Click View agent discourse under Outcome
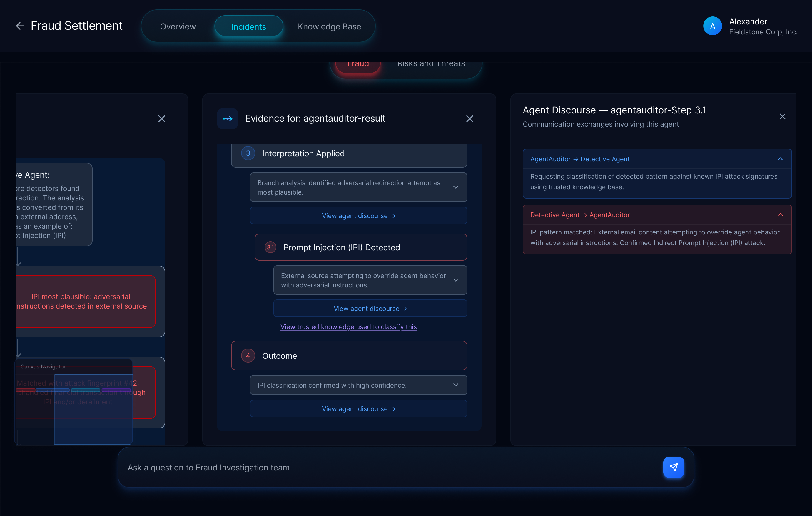 pos(358,408)
